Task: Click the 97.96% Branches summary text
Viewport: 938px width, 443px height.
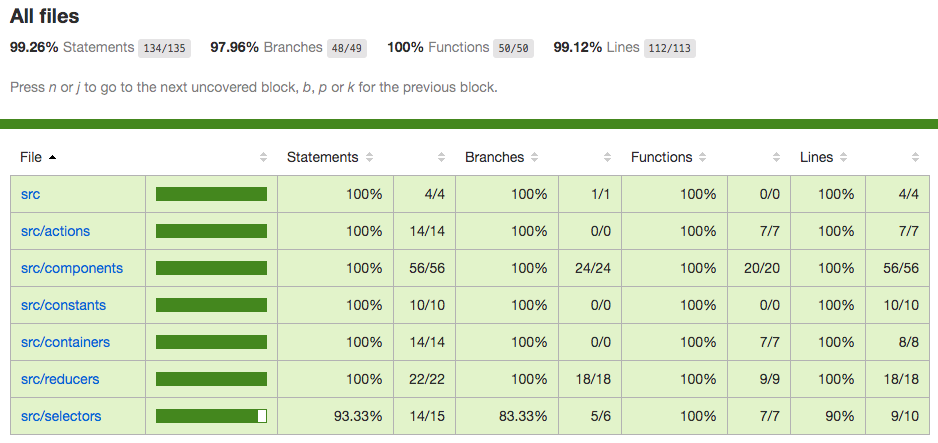Action: (266, 47)
